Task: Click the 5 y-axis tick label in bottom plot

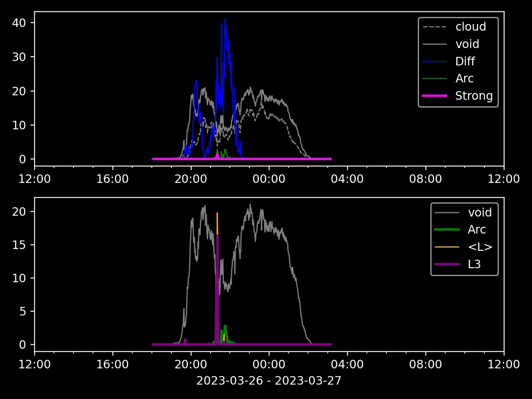Action: [x=23, y=311]
